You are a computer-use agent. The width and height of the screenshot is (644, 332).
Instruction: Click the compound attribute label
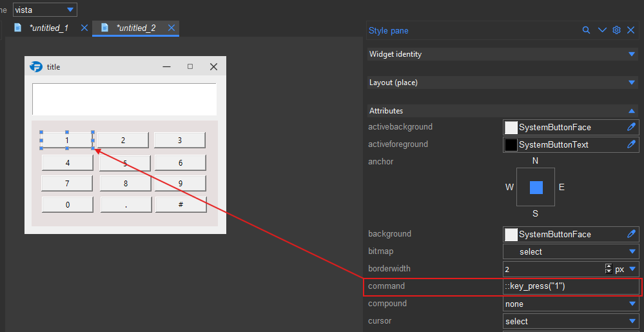pos(387,304)
